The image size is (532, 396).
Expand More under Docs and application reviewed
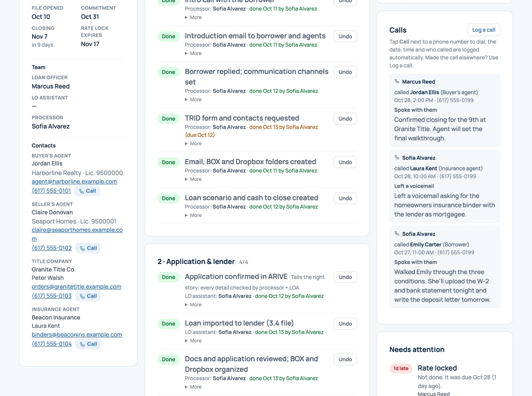tap(193, 387)
